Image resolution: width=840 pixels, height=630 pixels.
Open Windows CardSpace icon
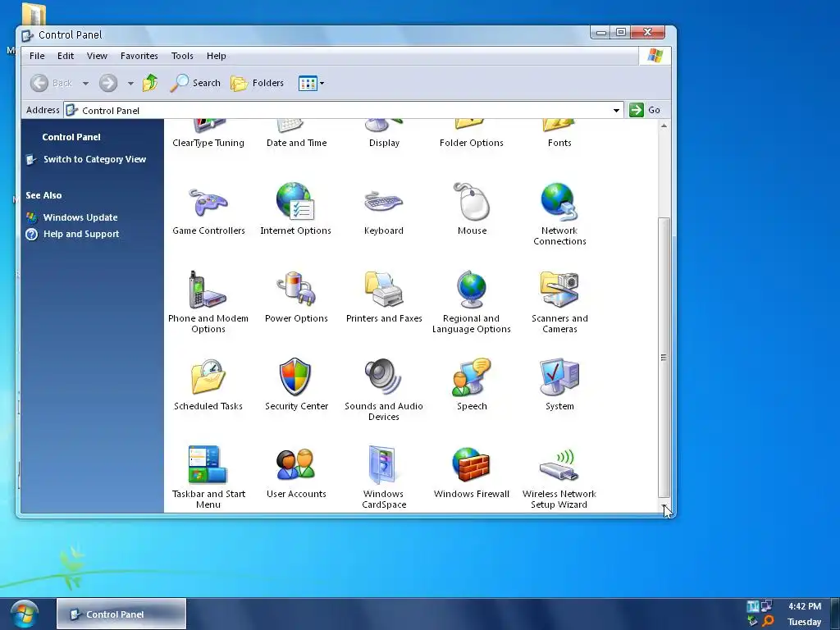pos(382,464)
